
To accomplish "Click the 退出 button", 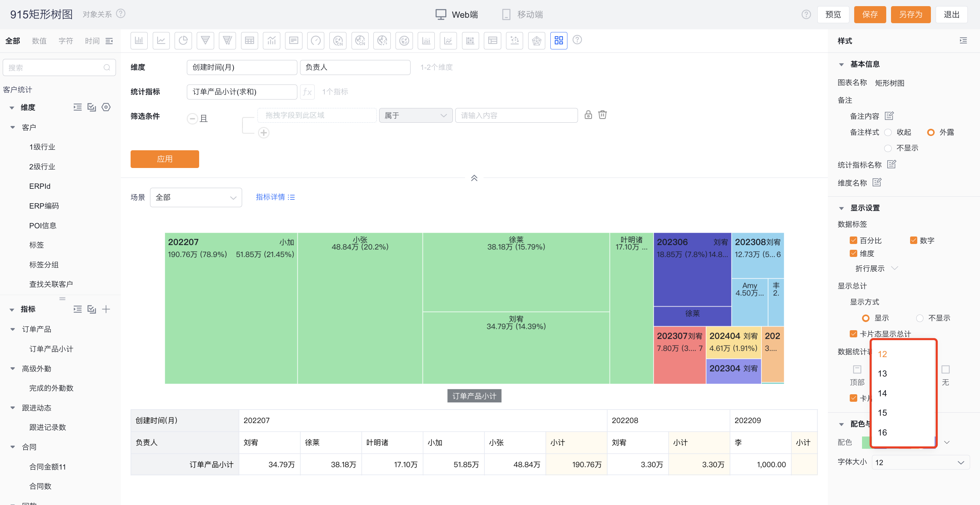I will (951, 14).
